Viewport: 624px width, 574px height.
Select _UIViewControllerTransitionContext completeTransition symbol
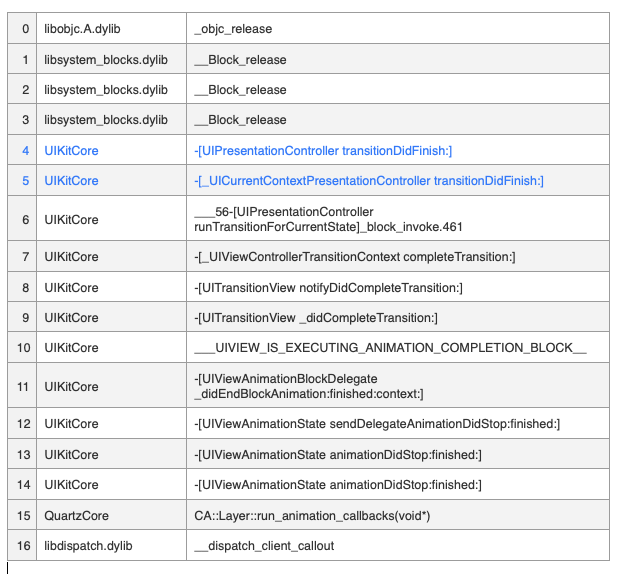click(355, 257)
